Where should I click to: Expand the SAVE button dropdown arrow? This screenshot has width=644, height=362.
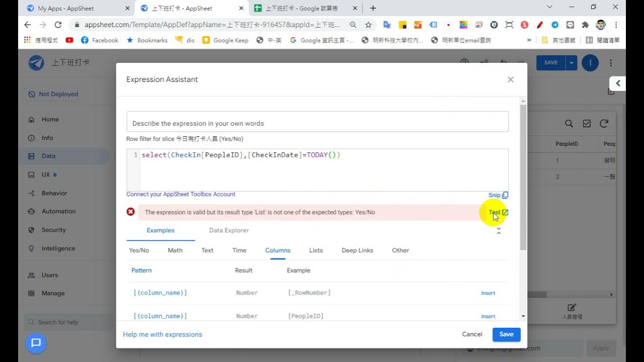[571, 63]
